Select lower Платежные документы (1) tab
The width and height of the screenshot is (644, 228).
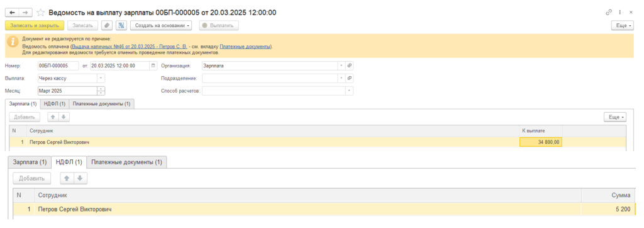click(x=126, y=162)
